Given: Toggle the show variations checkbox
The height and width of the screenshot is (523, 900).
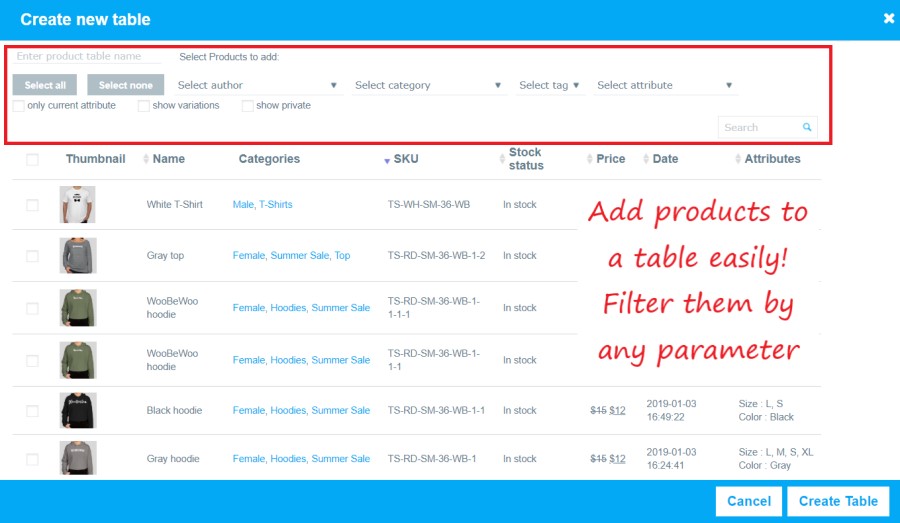Looking at the screenshot, I should click(x=144, y=106).
